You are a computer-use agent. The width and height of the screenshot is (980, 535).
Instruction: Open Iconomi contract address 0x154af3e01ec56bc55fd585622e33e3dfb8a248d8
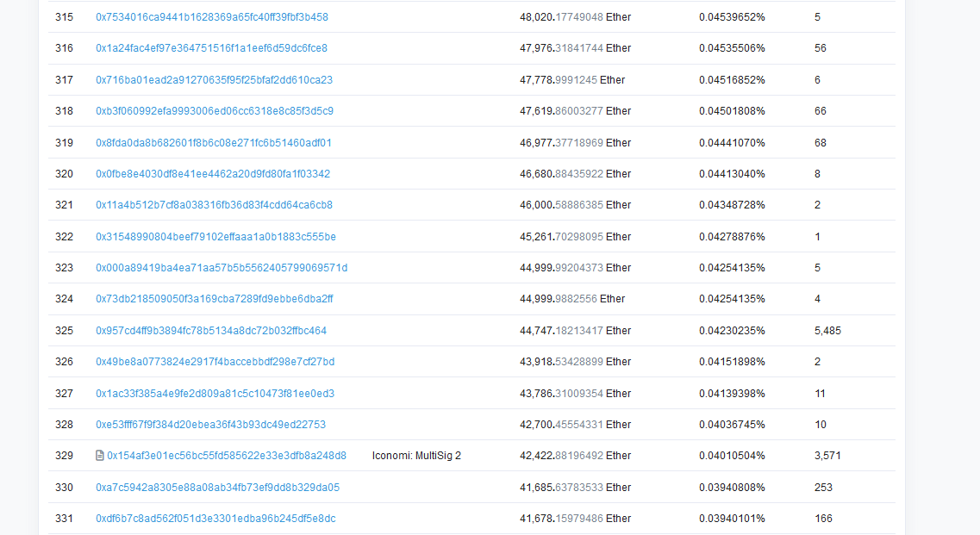227,456
